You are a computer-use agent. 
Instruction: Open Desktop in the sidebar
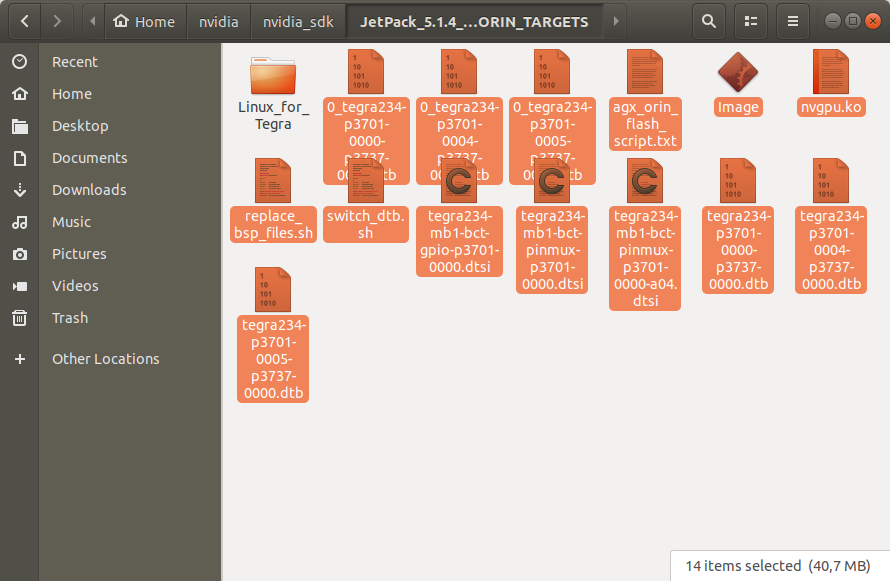(111, 126)
